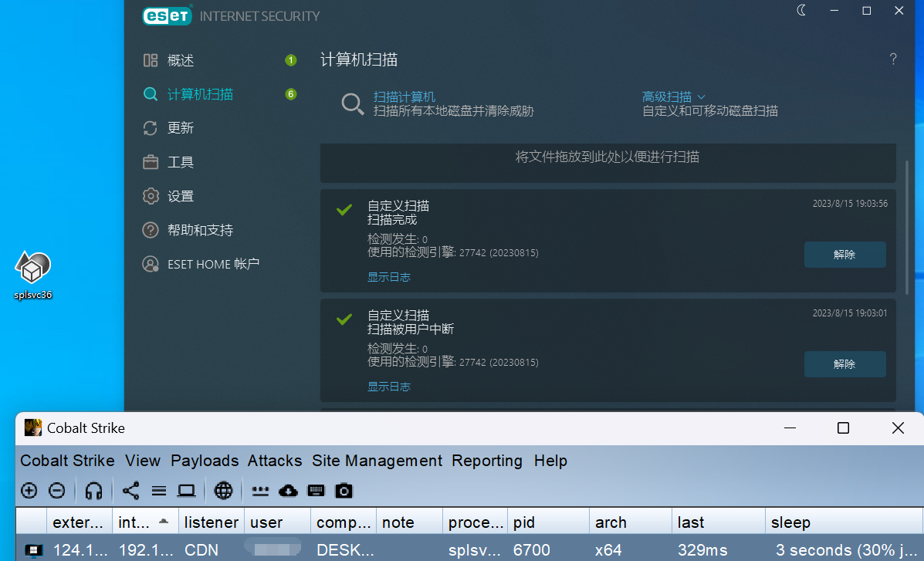Sort by the pid column header
Screen dimensions: 924x561
coord(549,522)
